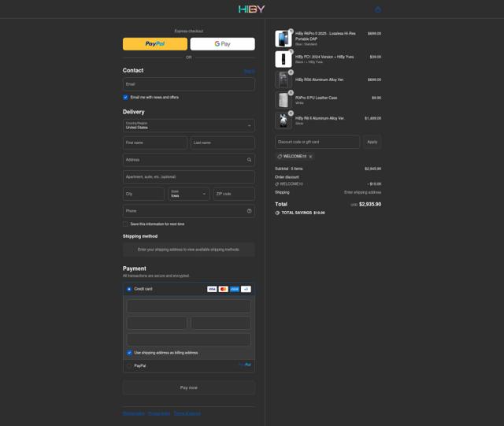Click the Mastercard icon

click(x=224, y=289)
